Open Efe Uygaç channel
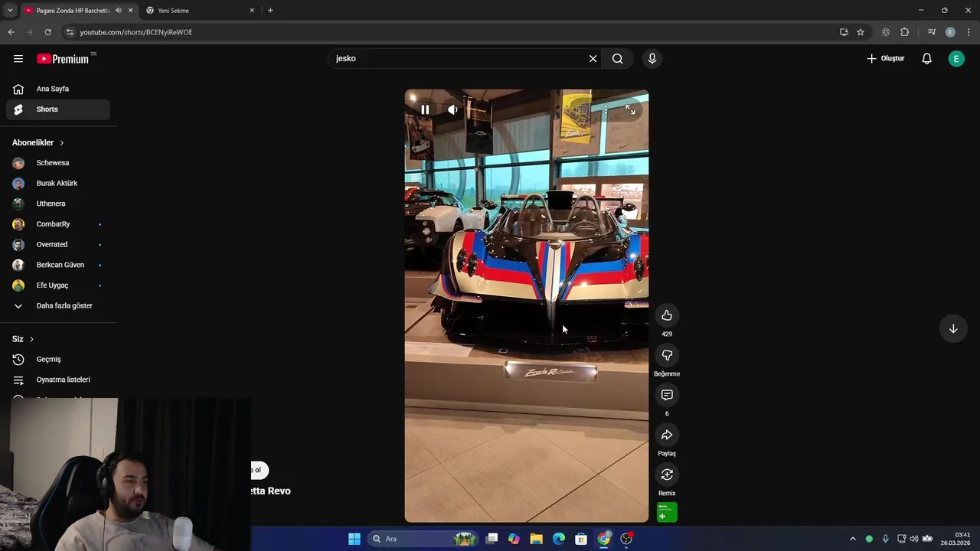The height and width of the screenshot is (551, 980). click(58, 285)
